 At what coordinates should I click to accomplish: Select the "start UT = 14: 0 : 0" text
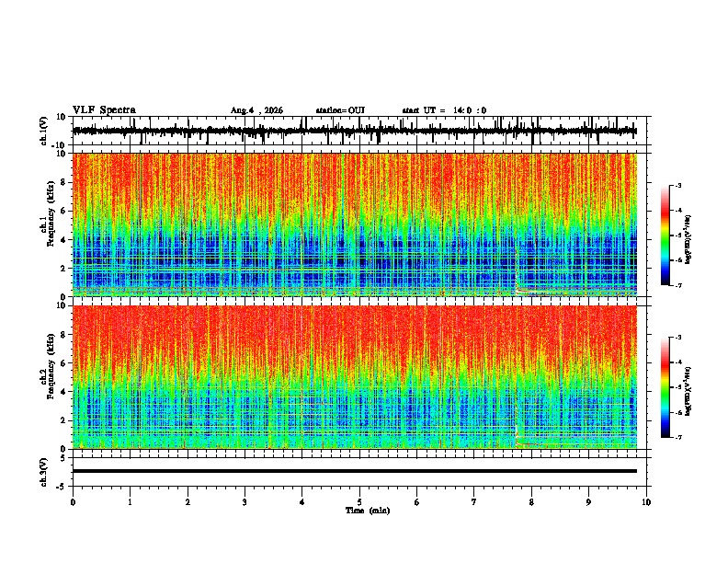[x=444, y=110]
